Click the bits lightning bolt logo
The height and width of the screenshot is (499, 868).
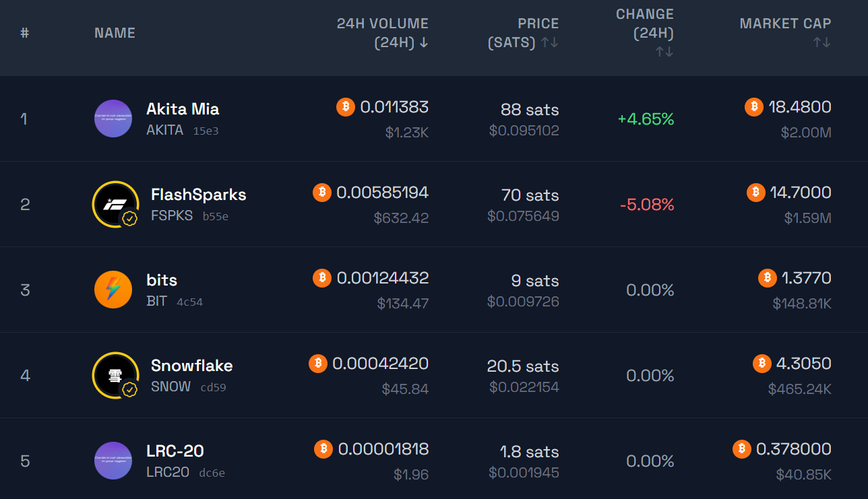click(x=113, y=290)
